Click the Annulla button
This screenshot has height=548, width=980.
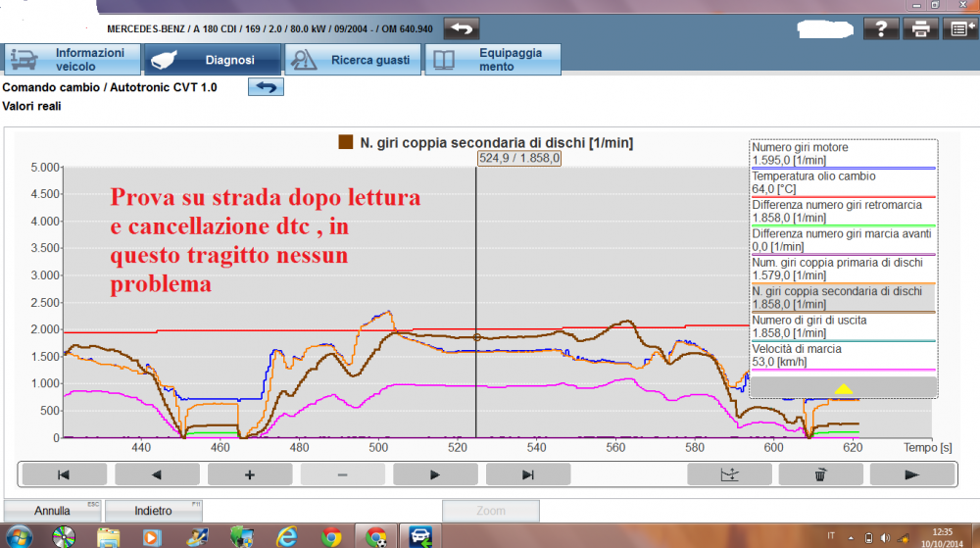click(x=53, y=511)
